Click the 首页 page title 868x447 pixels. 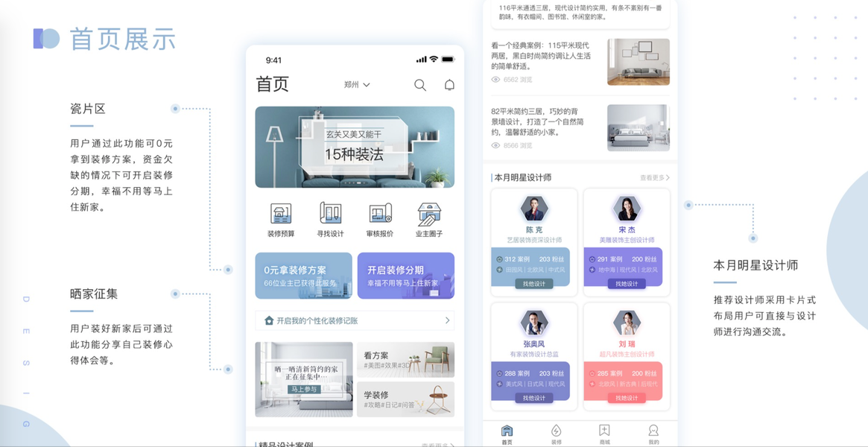coord(273,85)
